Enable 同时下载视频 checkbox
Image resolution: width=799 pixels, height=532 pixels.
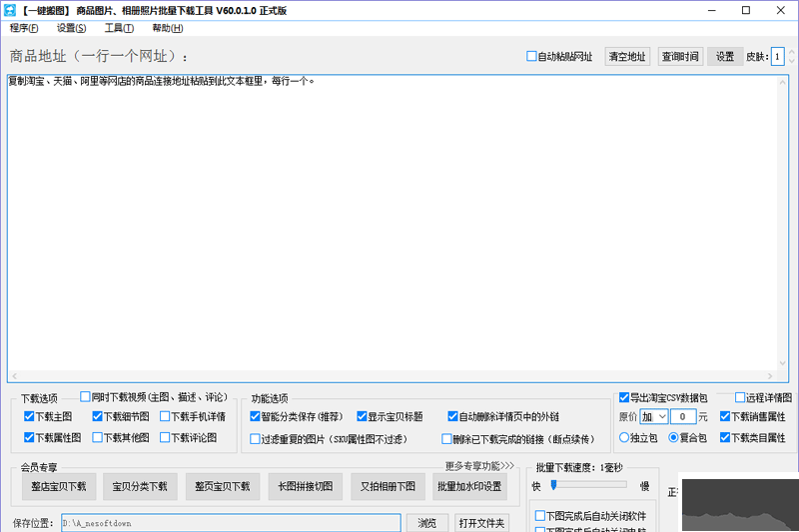[x=85, y=396]
